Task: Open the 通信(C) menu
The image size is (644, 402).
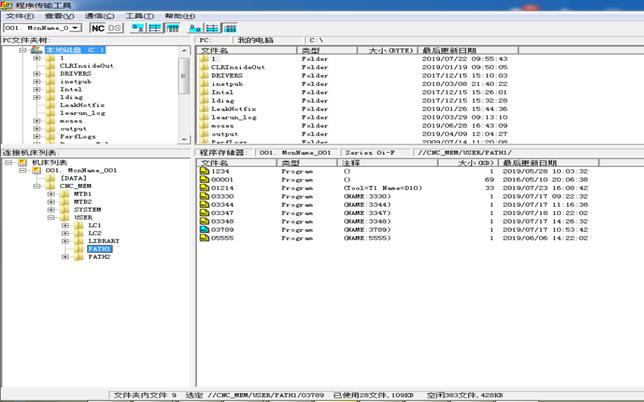Action: pos(99,16)
